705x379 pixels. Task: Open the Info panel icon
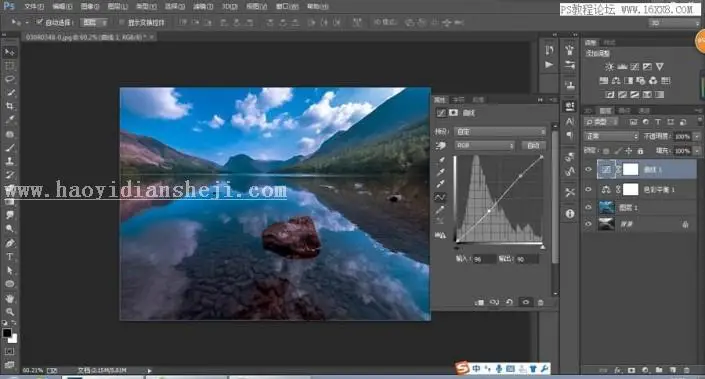(570, 214)
